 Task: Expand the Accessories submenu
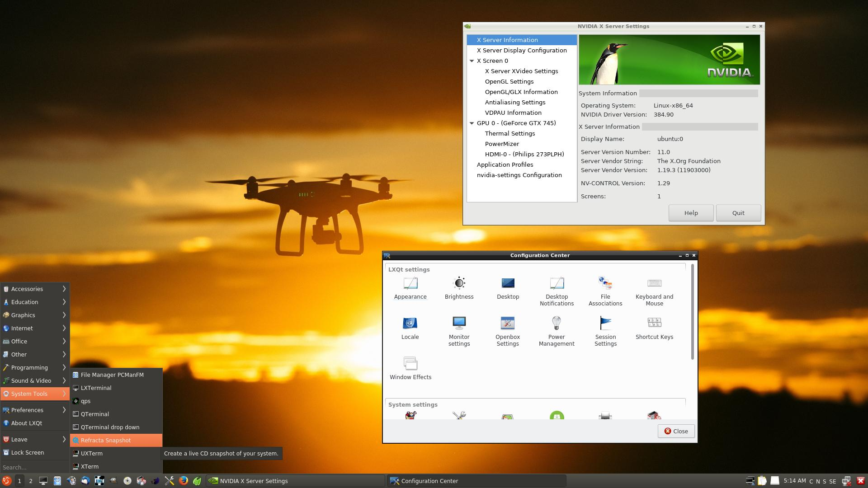pos(35,289)
